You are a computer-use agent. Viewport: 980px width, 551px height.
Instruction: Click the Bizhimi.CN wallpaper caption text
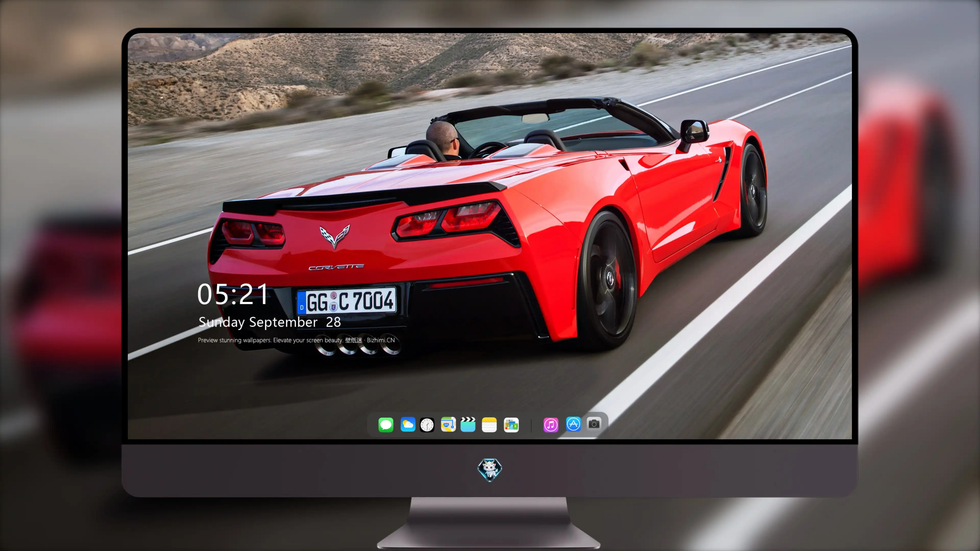(296, 340)
